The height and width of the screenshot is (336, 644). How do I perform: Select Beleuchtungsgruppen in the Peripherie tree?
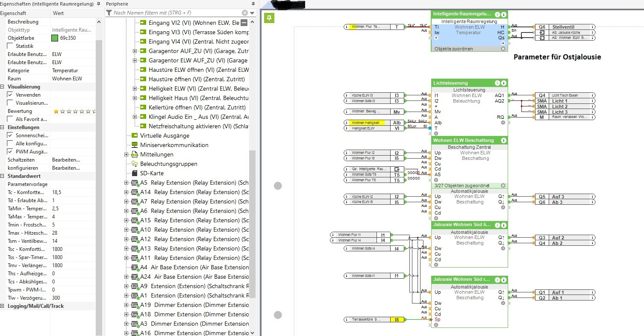(x=168, y=164)
